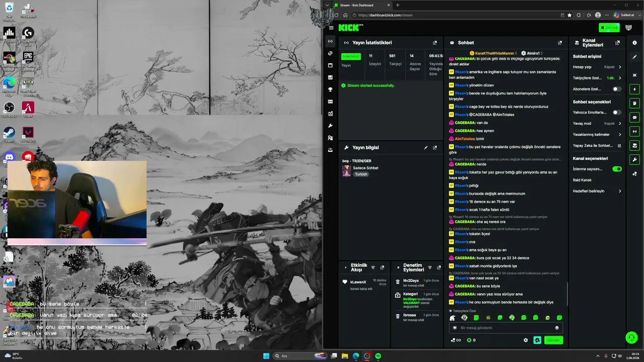The height and width of the screenshot is (362, 644).
Task: Send message with Gönder button
Action: tap(553, 340)
